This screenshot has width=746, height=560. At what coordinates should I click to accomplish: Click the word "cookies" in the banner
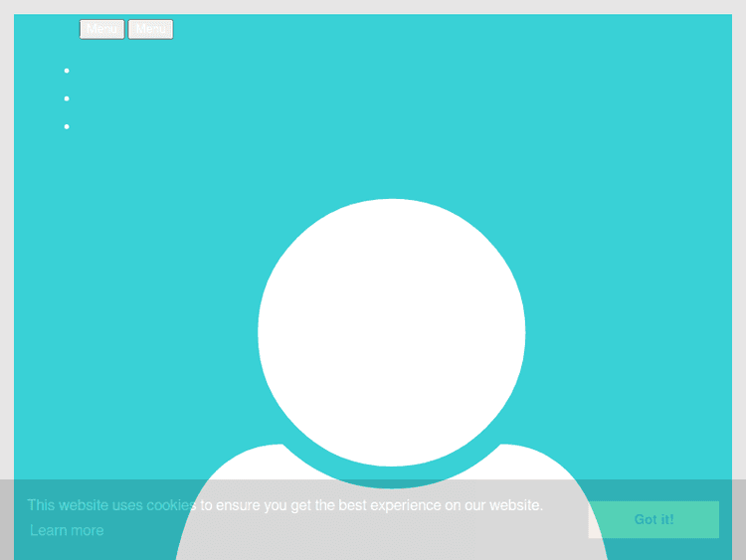coord(170,505)
